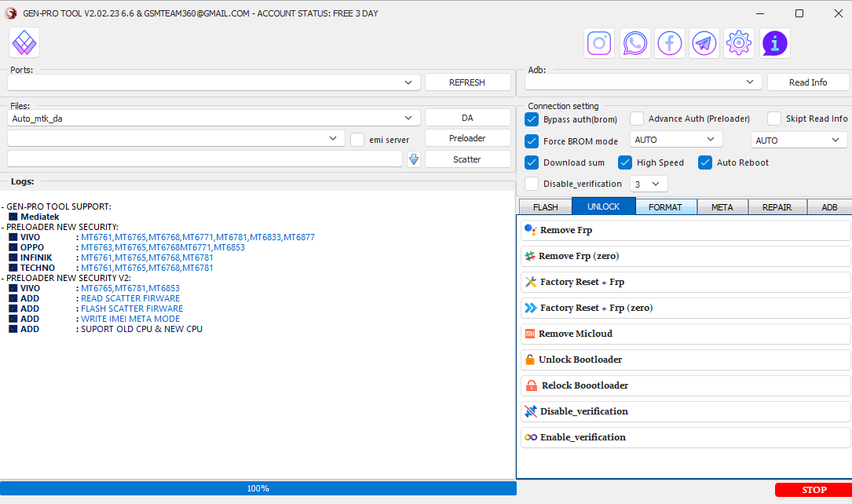Open the Disable_verification number dropdown
Viewport: 852px width, 504px height.
click(649, 184)
